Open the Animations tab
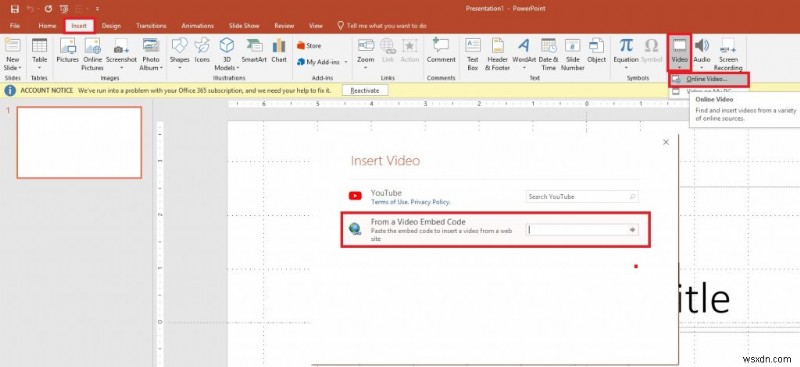Viewport: 800px width, 367px height. coord(197,26)
